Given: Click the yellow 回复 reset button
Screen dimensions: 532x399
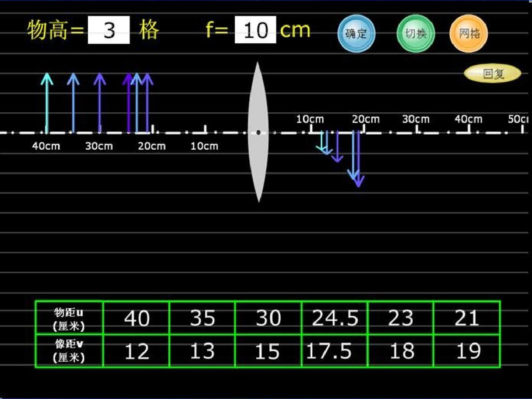Looking at the screenshot, I should point(492,74).
